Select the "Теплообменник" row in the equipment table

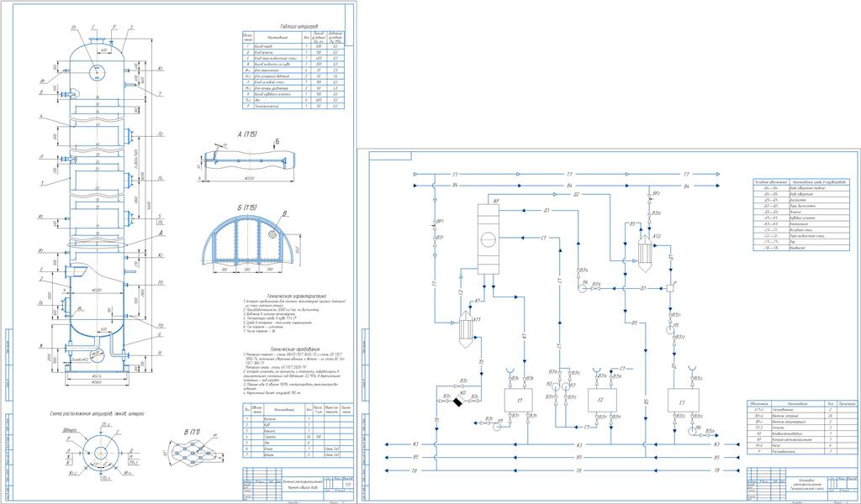pyautogui.click(x=801, y=409)
